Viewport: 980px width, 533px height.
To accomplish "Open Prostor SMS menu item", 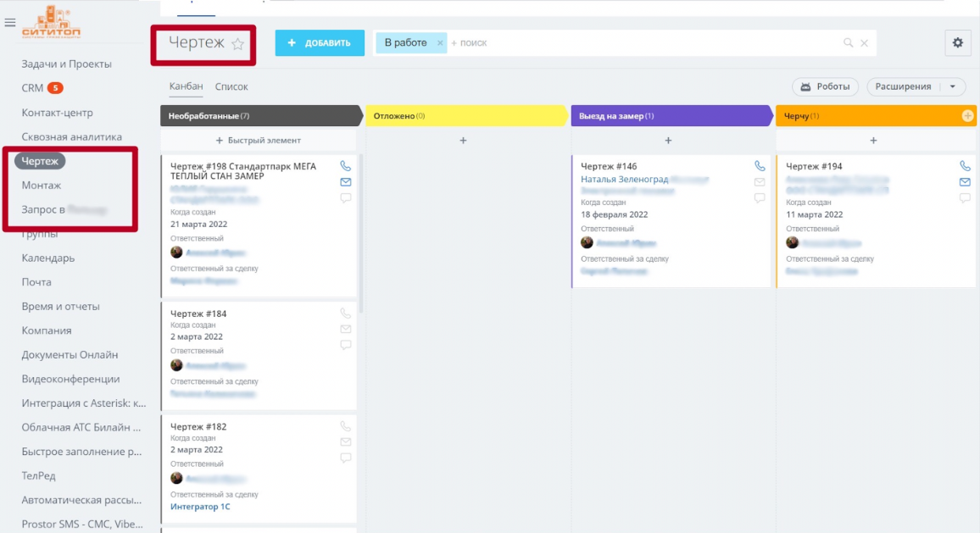I will (82, 525).
